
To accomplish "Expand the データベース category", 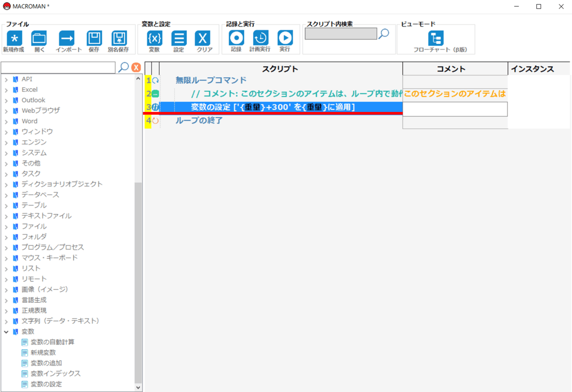I will click(x=6, y=195).
